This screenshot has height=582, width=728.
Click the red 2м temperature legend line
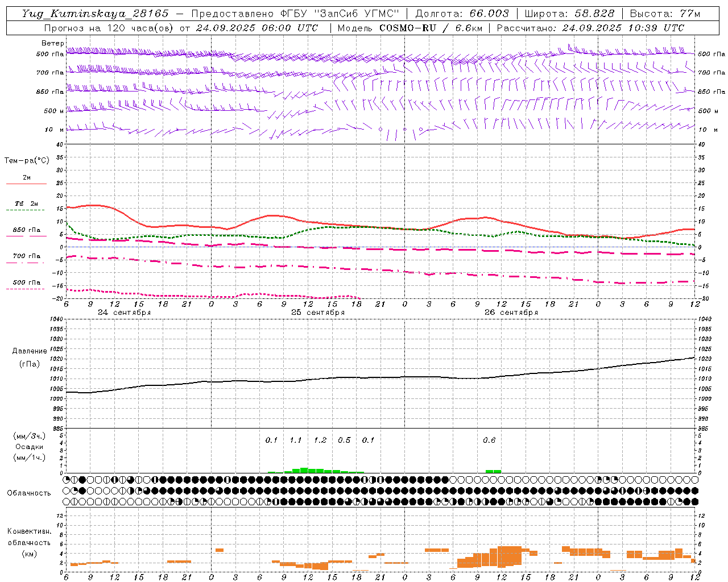26,184
